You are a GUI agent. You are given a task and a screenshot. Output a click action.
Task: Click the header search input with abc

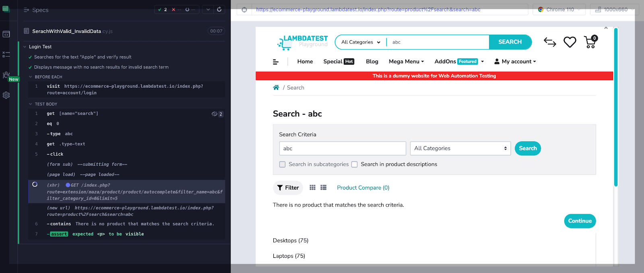pos(438,42)
